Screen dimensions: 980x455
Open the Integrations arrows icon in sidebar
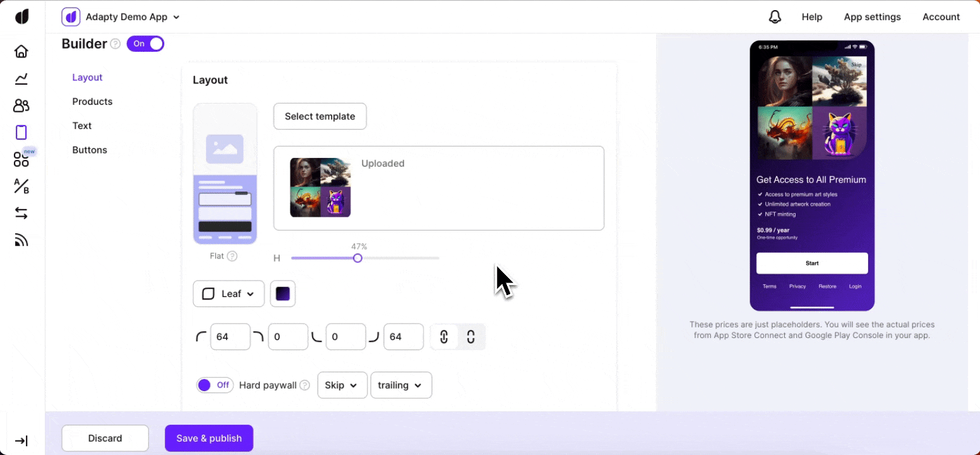point(21,214)
